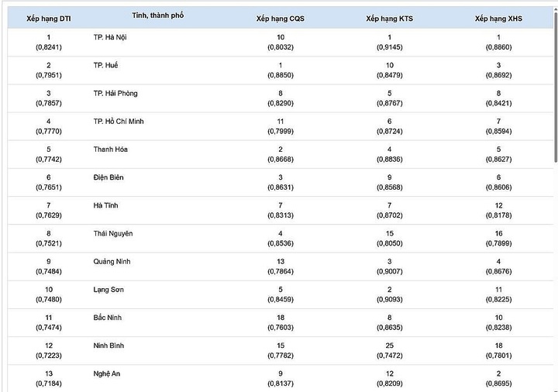
Task: Click the Hà Tĩnh province cell
Action: [105, 205]
